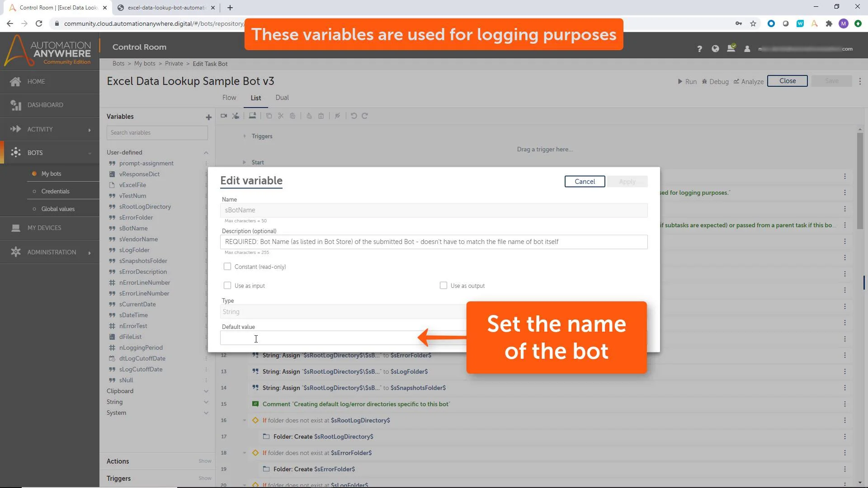Click the cut scissors icon
Screen dimensions: 868x488
(281, 116)
